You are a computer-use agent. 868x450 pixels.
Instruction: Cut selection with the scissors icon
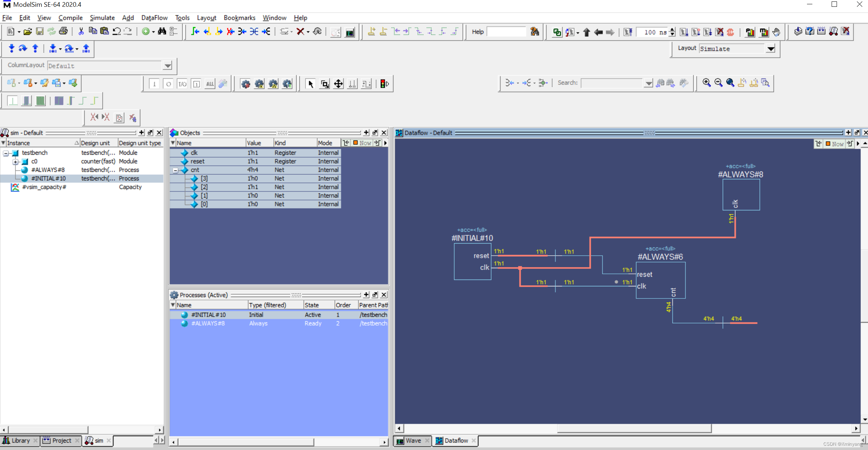81,31
